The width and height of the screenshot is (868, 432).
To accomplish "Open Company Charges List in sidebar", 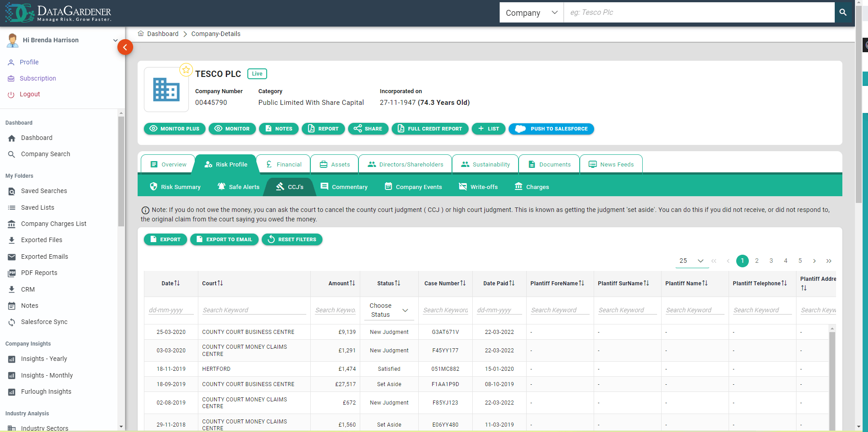I will 54,224.
